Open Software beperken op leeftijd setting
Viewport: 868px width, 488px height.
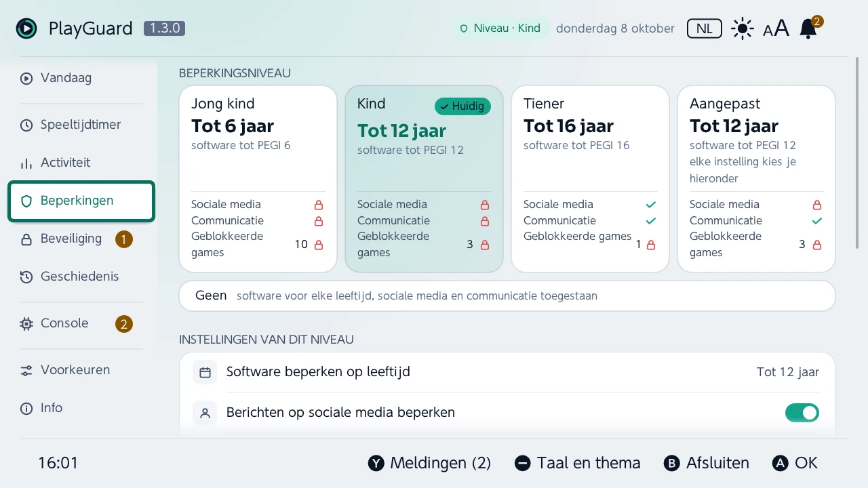pos(507,372)
